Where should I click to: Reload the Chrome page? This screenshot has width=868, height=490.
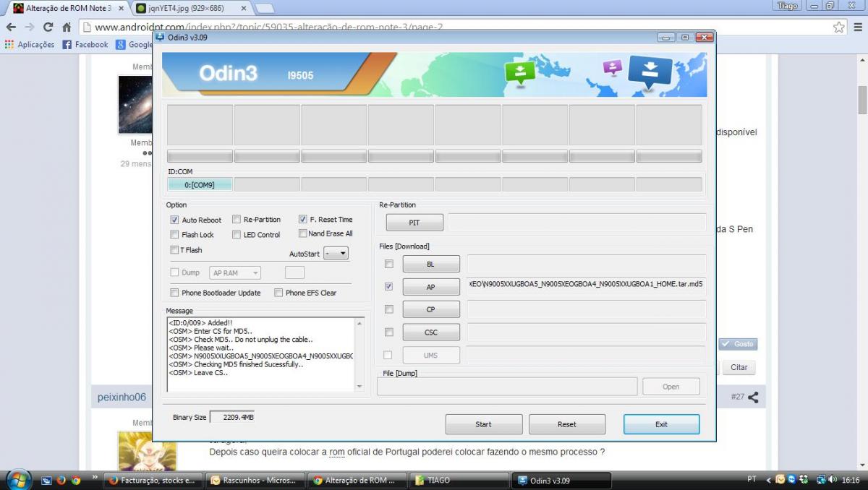pyautogui.click(x=48, y=27)
